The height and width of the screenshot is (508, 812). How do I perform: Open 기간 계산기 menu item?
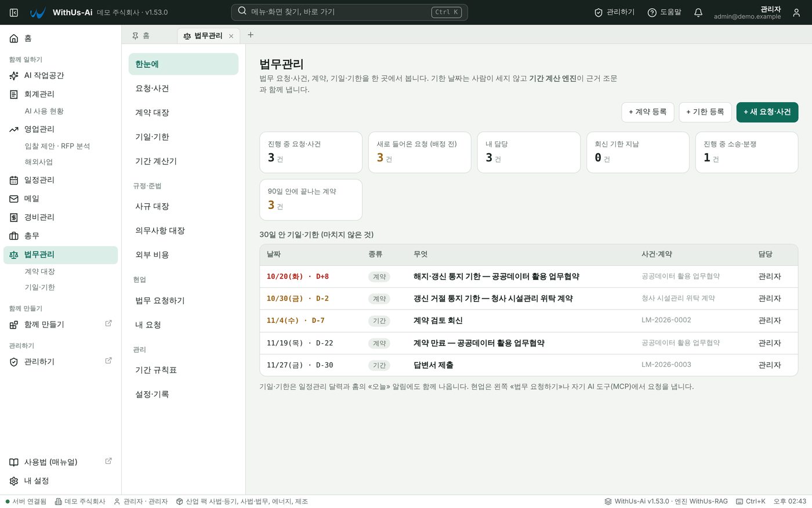(183, 161)
